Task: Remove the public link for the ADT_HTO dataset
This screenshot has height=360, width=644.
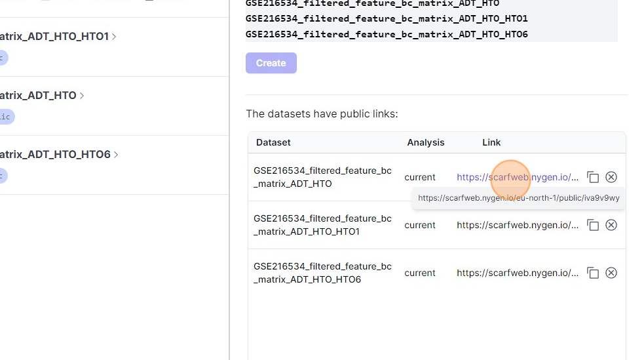Action: point(611,177)
